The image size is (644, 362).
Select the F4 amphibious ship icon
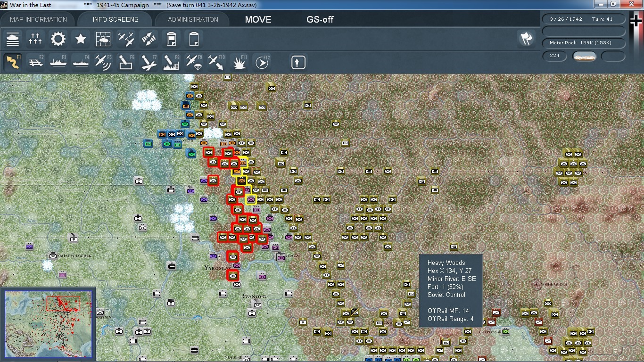point(81,62)
